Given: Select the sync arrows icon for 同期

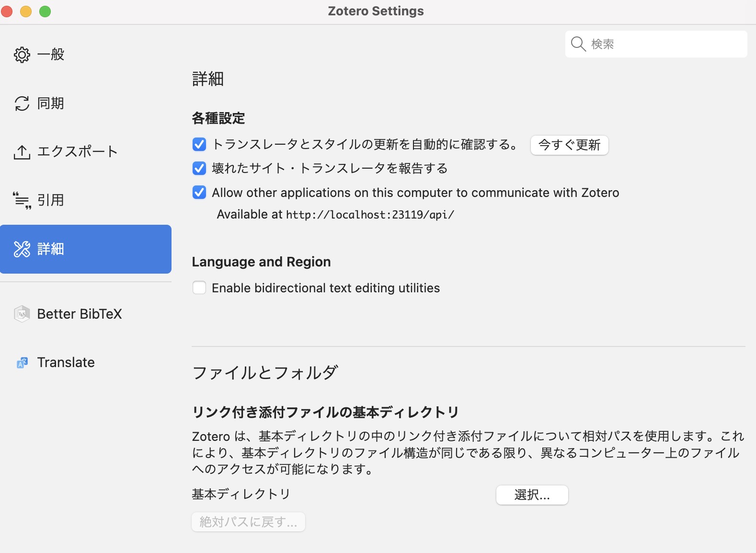Looking at the screenshot, I should pos(22,104).
